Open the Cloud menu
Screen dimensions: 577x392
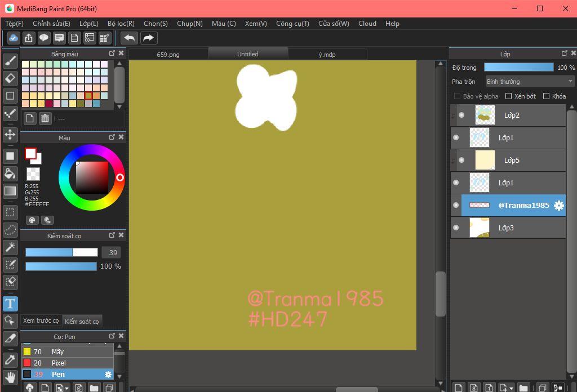pos(367,24)
